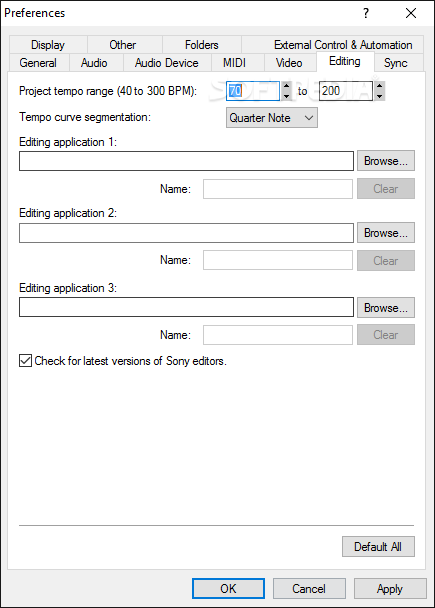The image size is (435, 608).
Task: Decrease minimum tempo with down arrow
Action: coord(287,96)
